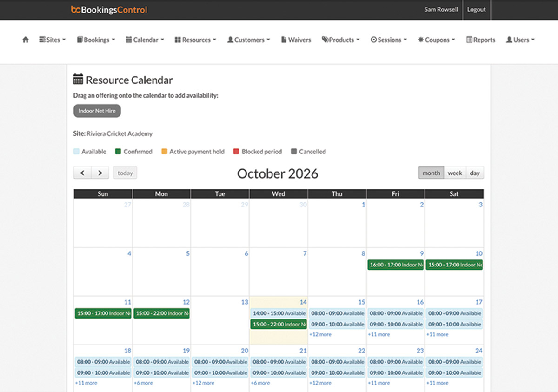Open the Products dropdown menu
This screenshot has width=558, height=392.
[341, 40]
